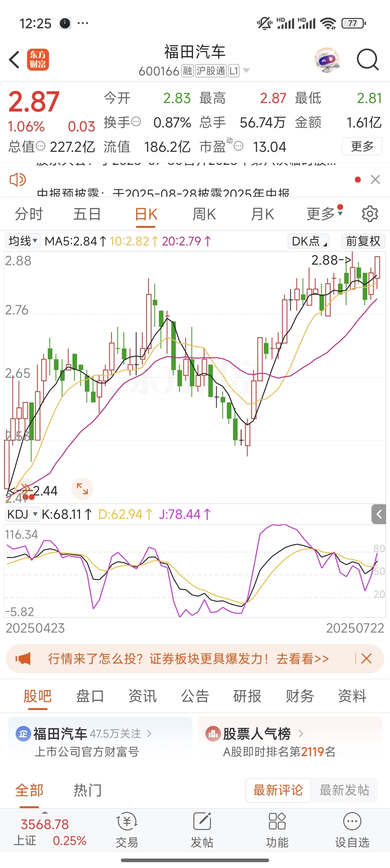Tap the 换手 info icon
The height and width of the screenshot is (868, 390).
pos(136,122)
